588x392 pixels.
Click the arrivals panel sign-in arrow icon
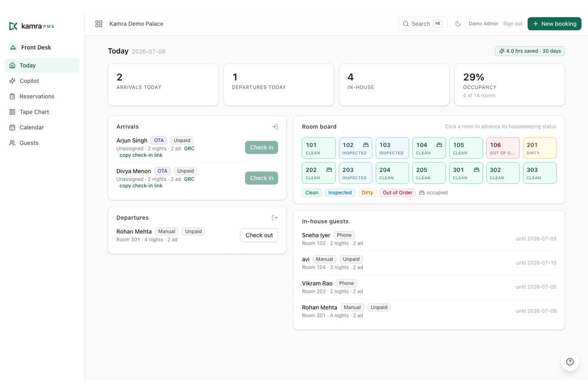click(275, 127)
